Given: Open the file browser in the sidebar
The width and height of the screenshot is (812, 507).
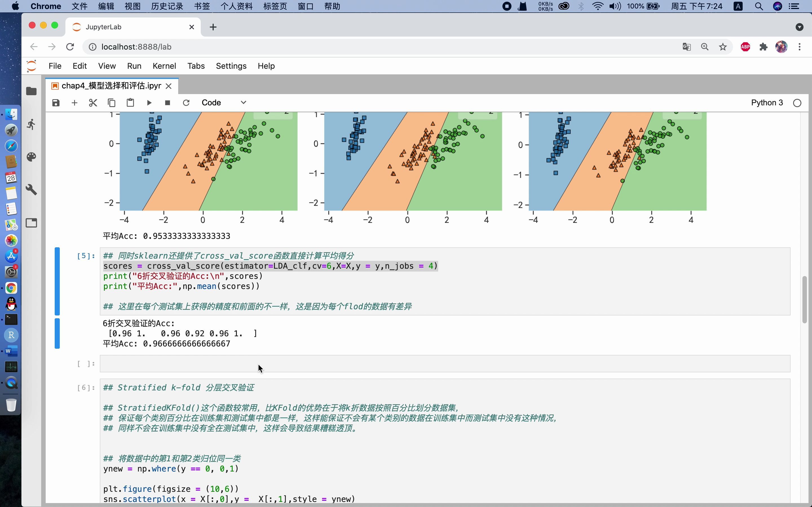Looking at the screenshot, I should (x=31, y=91).
